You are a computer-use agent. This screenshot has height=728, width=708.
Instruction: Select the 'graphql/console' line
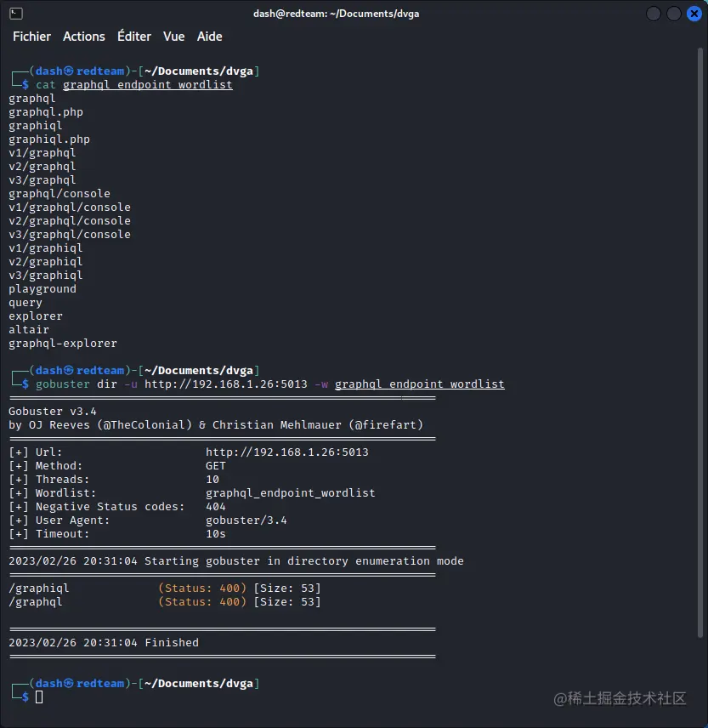pyautogui.click(x=59, y=194)
